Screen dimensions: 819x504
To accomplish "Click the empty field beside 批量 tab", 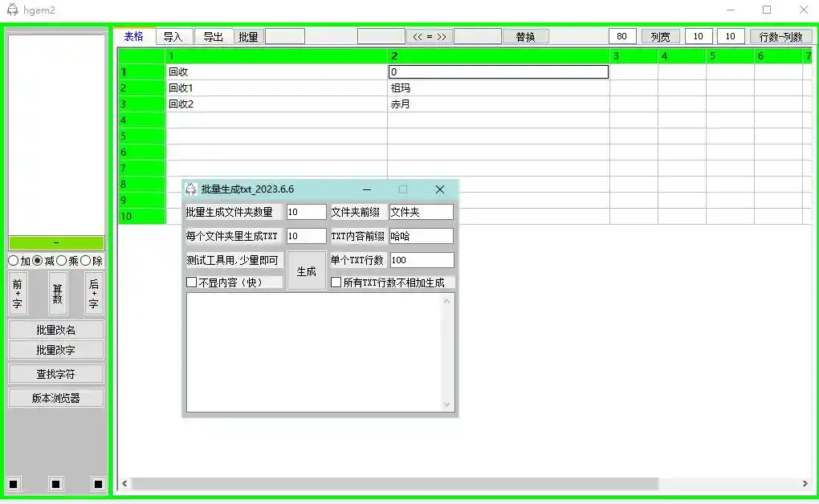I will point(285,37).
